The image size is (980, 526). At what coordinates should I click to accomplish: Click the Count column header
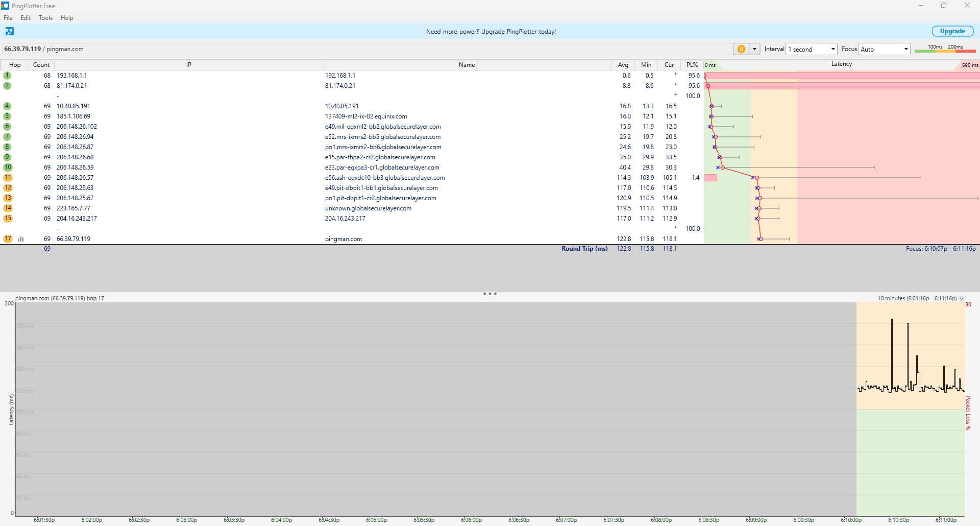coord(41,65)
